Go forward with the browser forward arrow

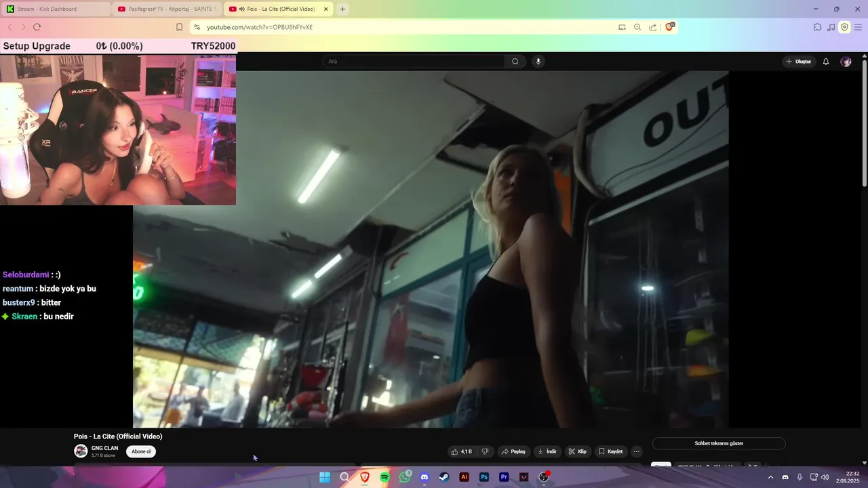coord(23,27)
